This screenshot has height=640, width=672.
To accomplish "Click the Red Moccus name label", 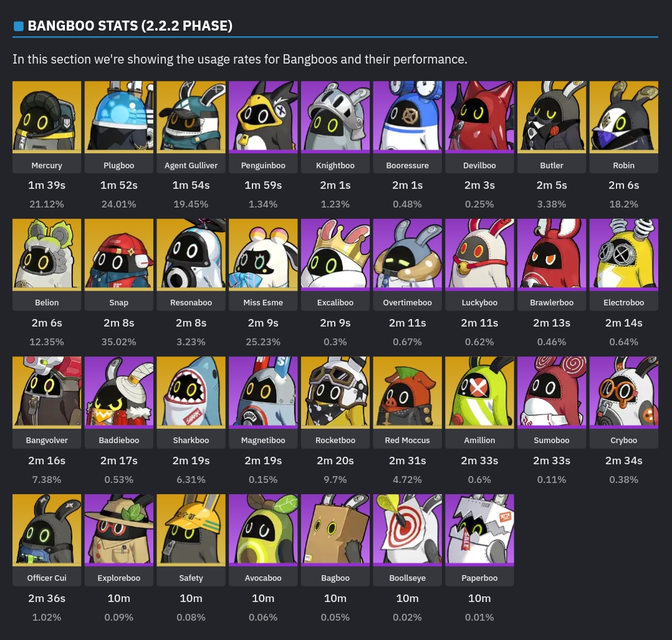I will [x=407, y=441].
